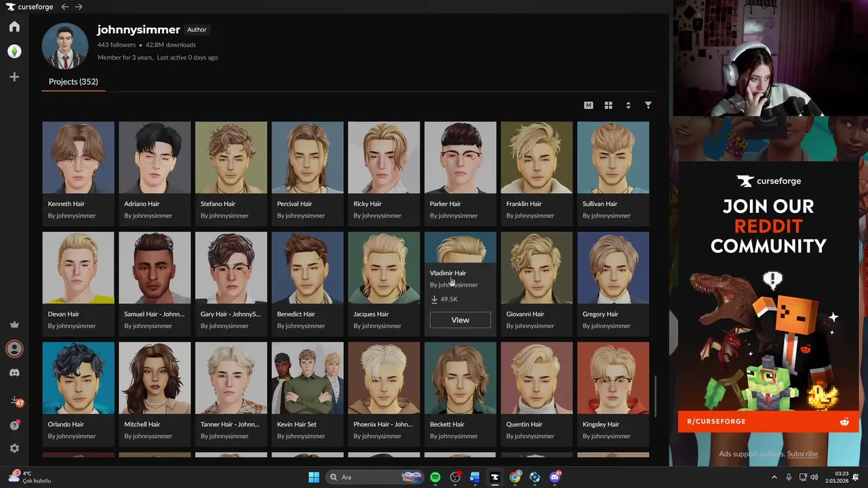This screenshot has height=488, width=868.
Task: Open Gary Hair thumbnail
Action: [x=231, y=268]
